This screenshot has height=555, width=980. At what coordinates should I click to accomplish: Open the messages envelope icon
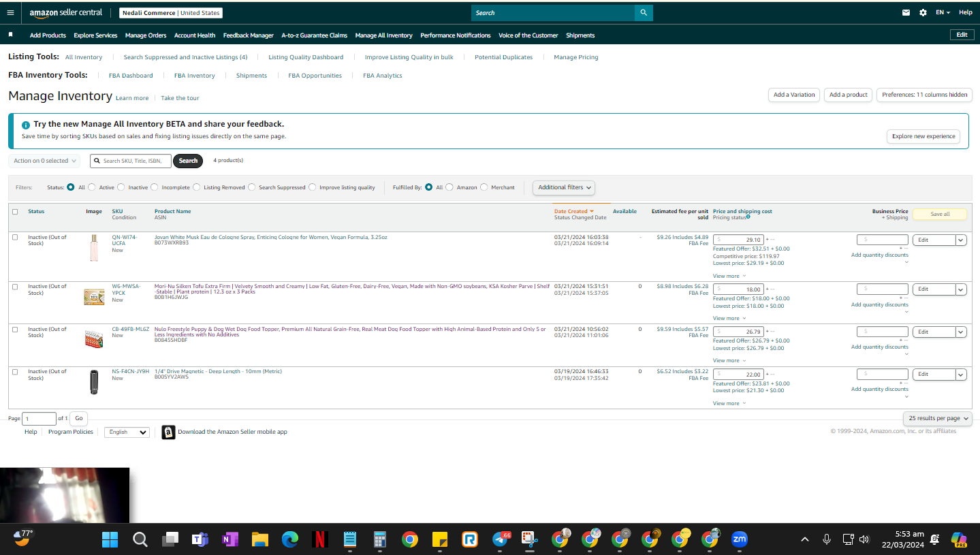pyautogui.click(x=906, y=12)
